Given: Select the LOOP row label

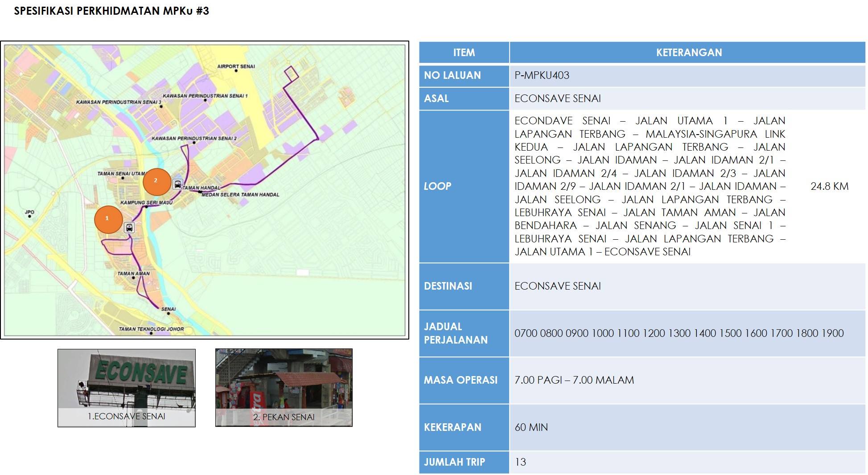Looking at the screenshot, I should pyautogui.click(x=437, y=186).
